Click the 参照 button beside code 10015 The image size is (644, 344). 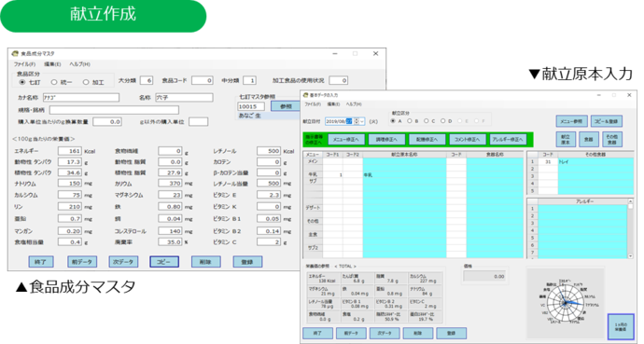click(x=286, y=106)
